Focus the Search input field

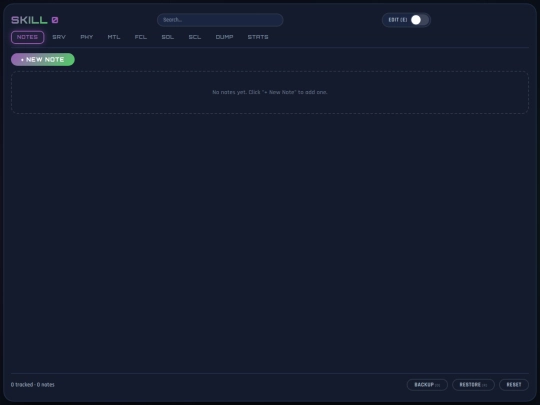(220, 20)
